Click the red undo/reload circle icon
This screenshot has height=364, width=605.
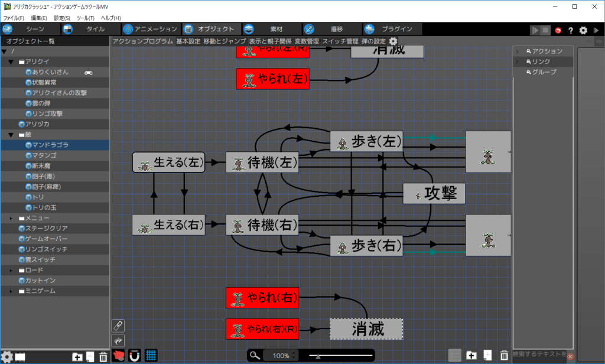pos(558,31)
